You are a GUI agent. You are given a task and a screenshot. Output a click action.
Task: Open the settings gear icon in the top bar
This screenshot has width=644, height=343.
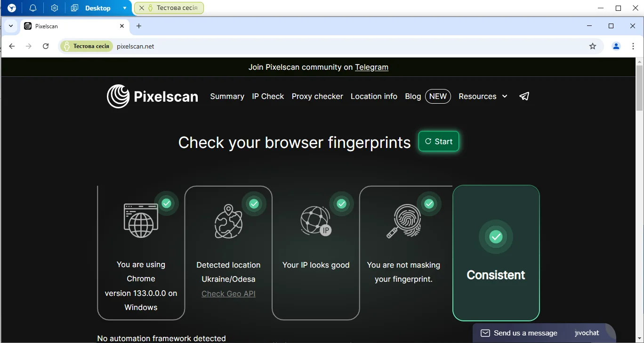point(55,8)
